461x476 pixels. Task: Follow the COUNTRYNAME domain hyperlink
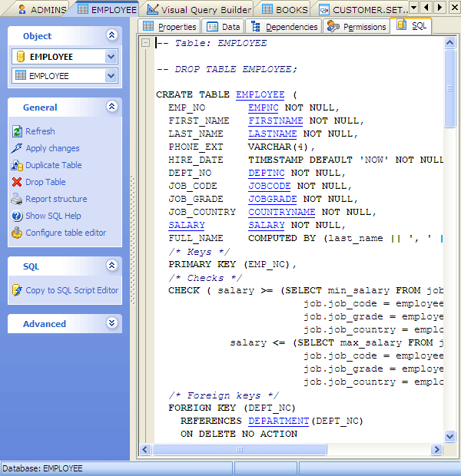[282, 212]
